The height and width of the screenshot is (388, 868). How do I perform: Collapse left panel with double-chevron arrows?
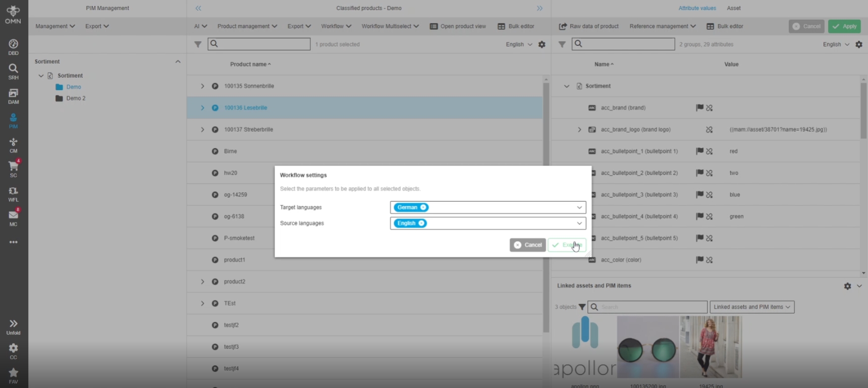(198, 8)
